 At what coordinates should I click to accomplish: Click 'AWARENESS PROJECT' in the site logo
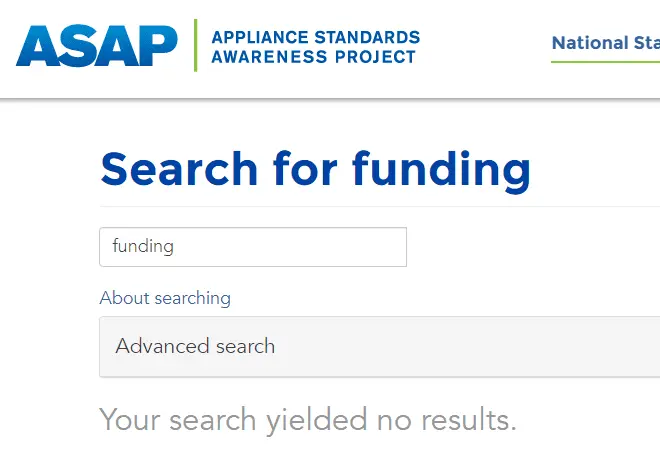point(313,57)
